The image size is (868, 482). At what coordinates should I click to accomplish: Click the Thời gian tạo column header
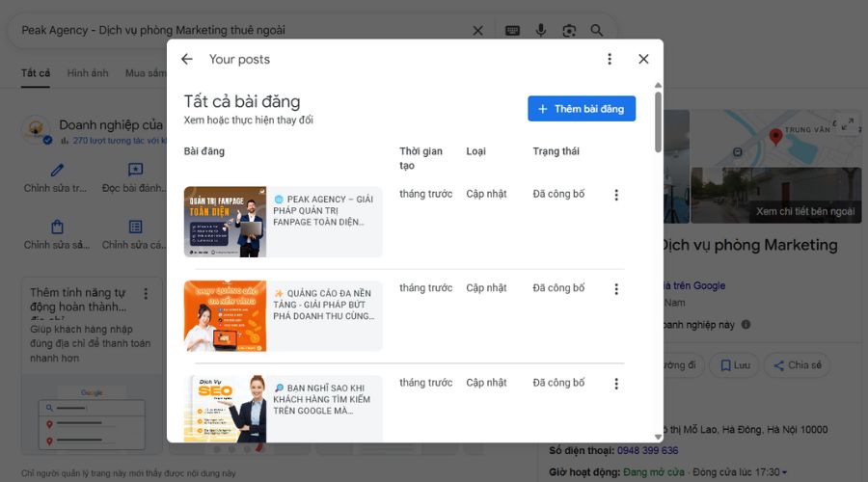[420, 158]
